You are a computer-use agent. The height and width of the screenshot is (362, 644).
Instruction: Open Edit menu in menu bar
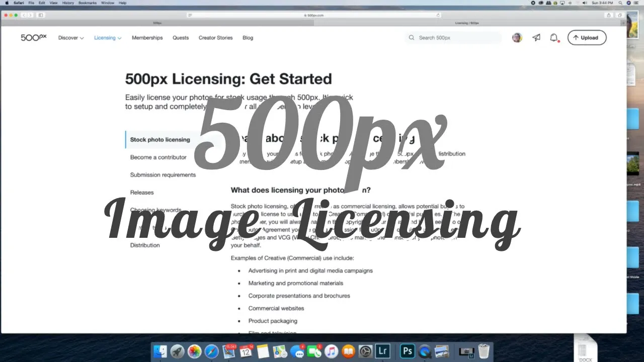[x=42, y=3]
